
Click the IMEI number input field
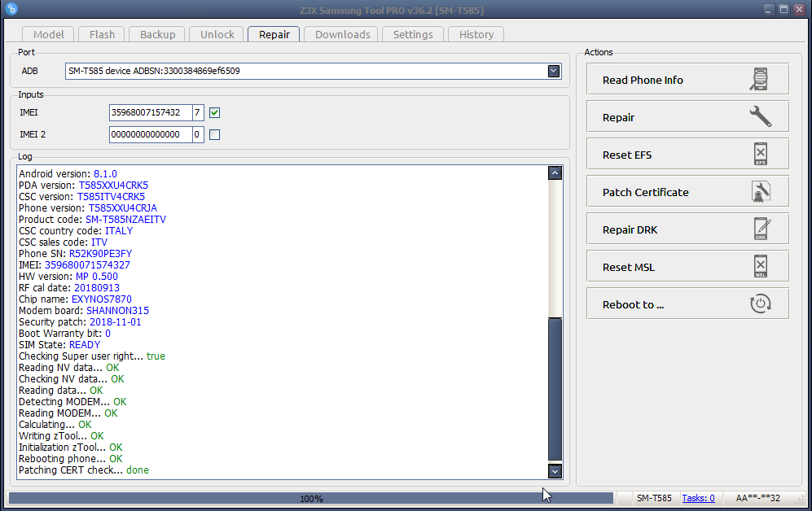(151, 112)
